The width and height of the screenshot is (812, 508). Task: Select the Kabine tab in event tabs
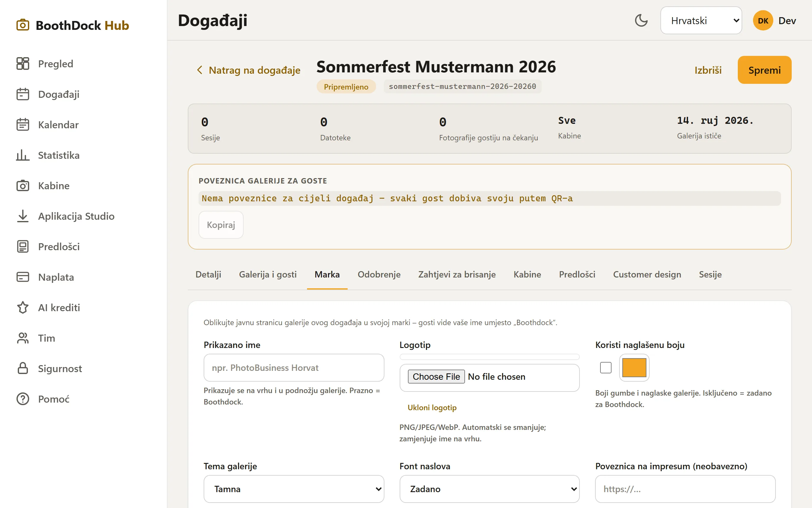pos(527,275)
